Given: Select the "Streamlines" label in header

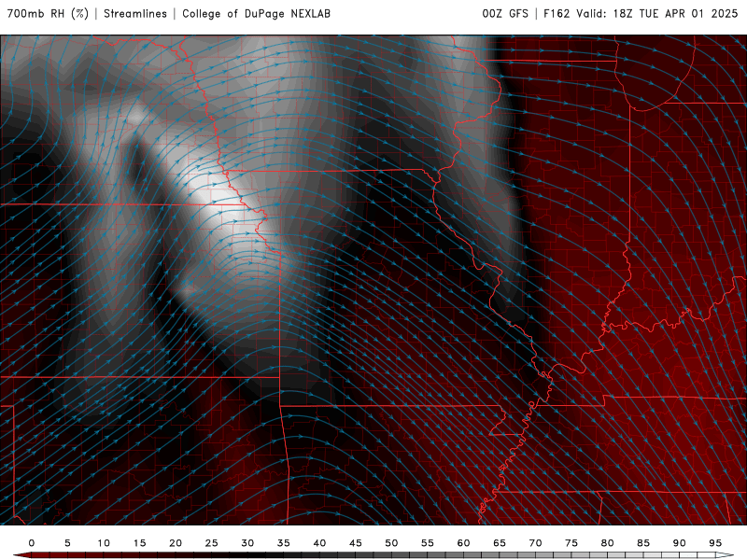Looking at the screenshot, I should (x=135, y=13).
